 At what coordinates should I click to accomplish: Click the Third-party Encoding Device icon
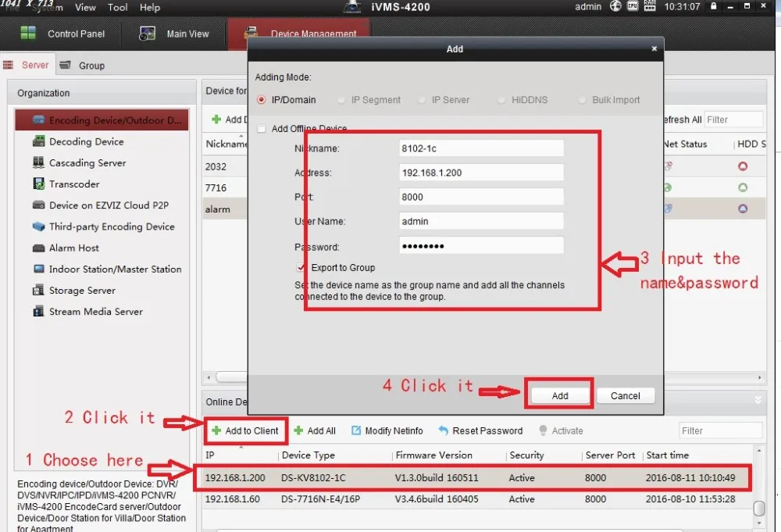click(38, 226)
